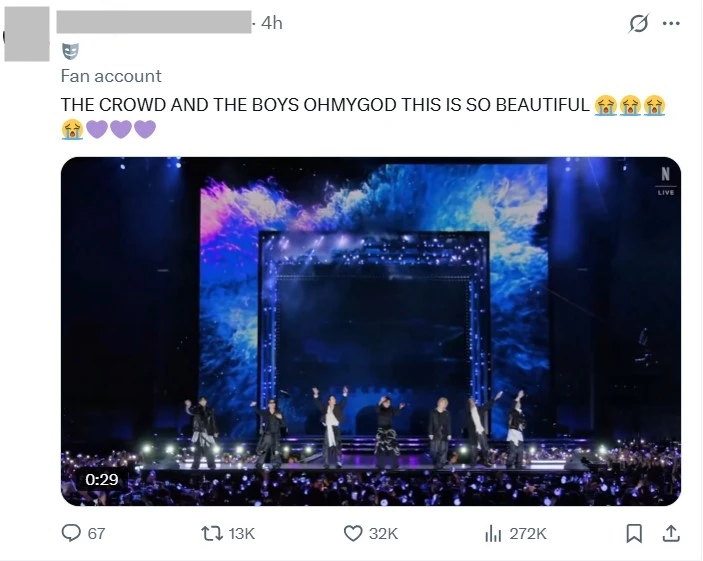Click the mask icon above Fan account
Screen dimensions: 703x561
(x=69, y=51)
